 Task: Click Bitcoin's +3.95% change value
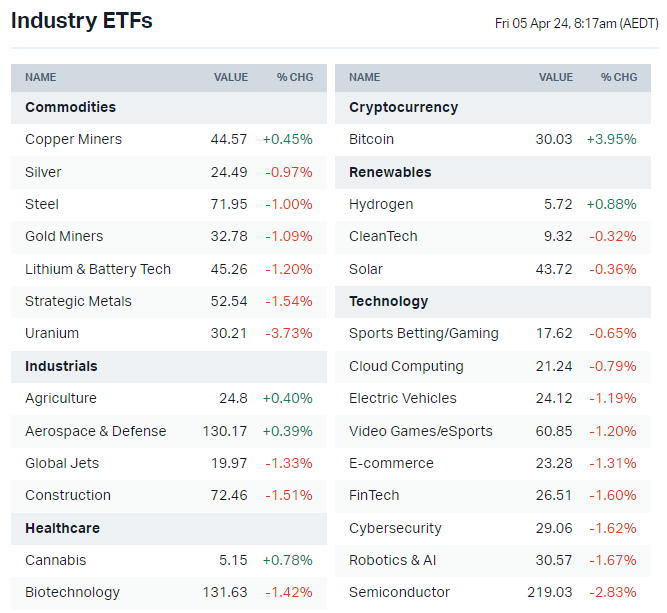[x=611, y=140]
